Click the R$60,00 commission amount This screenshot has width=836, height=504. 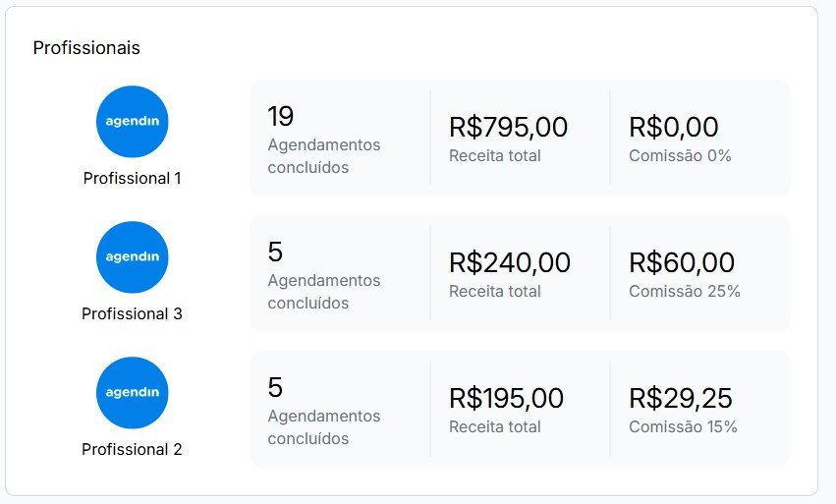coord(681,262)
